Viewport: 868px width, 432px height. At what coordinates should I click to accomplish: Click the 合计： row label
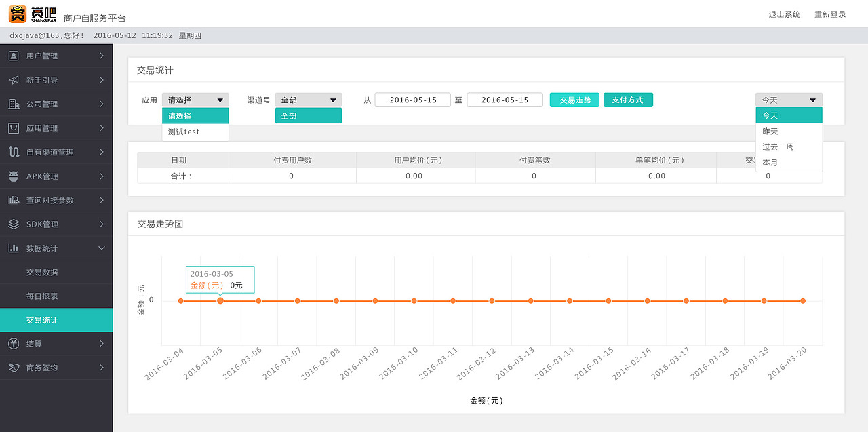[x=183, y=176]
